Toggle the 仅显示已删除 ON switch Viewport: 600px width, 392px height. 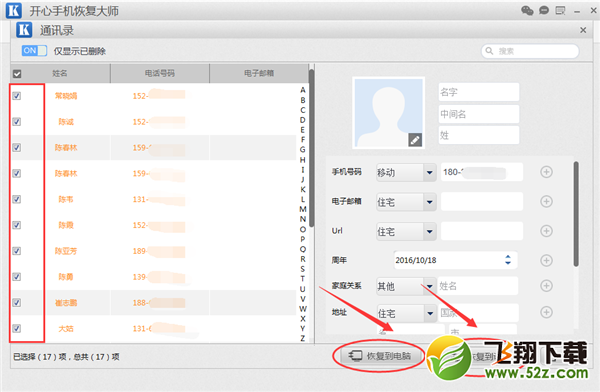[34, 51]
